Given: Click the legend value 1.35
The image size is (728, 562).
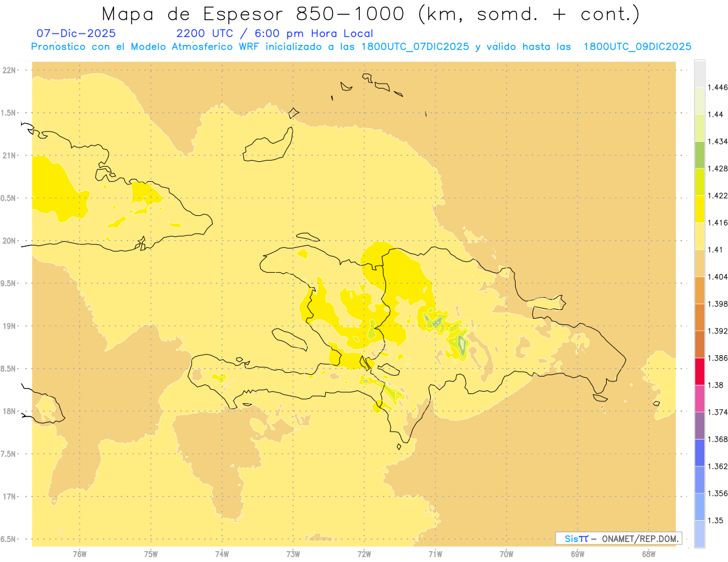Looking at the screenshot, I should pos(716,520).
